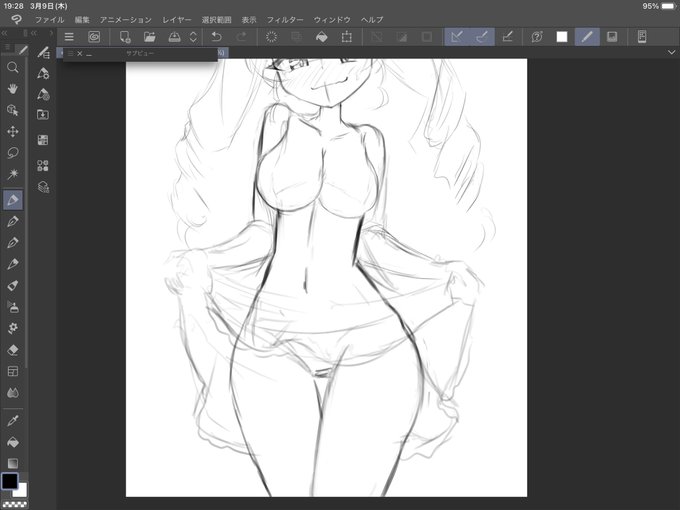Select the Eyedropper tool
This screenshot has width=680, height=510.
(13, 420)
